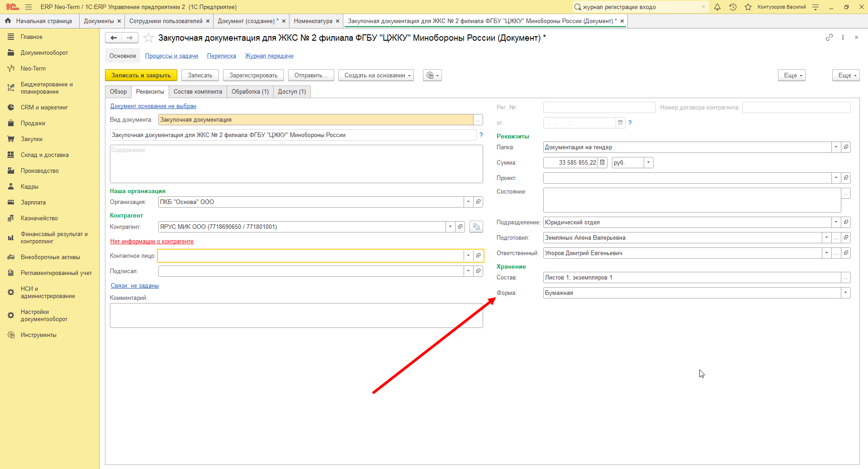Expand the Организация dropdown
The image size is (868, 469).
468,202
